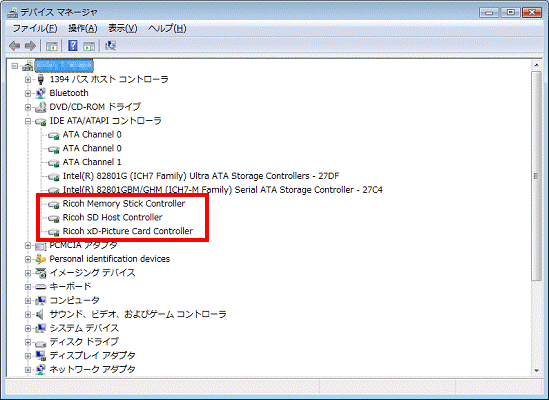
Task: Select the Personal identification devices icon
Action: (x=41, y=259)
